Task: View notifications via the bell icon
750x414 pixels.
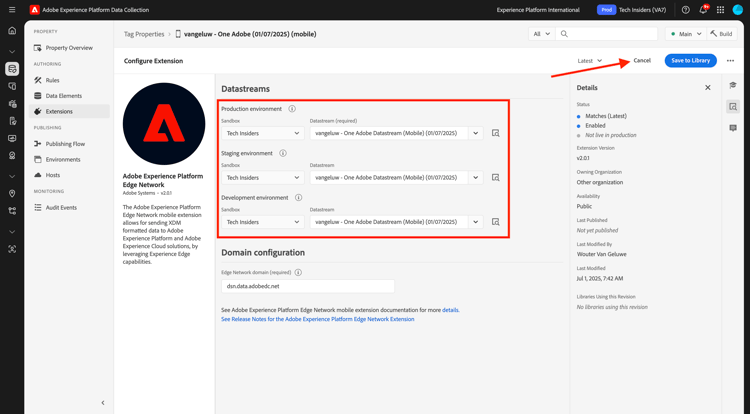Action: 703,10
